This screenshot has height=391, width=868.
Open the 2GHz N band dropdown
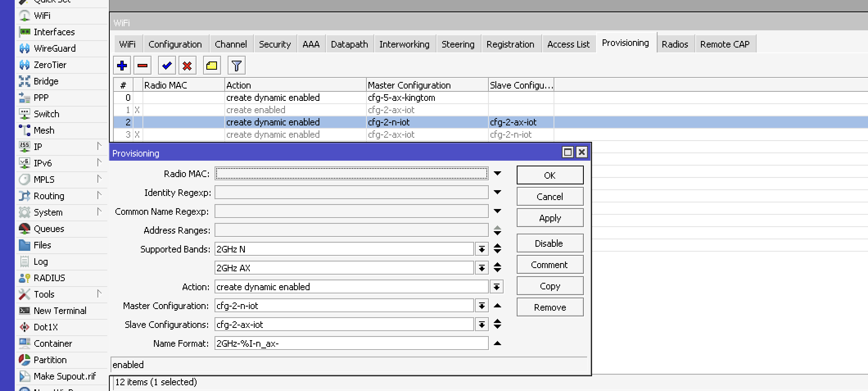point(482,249)
